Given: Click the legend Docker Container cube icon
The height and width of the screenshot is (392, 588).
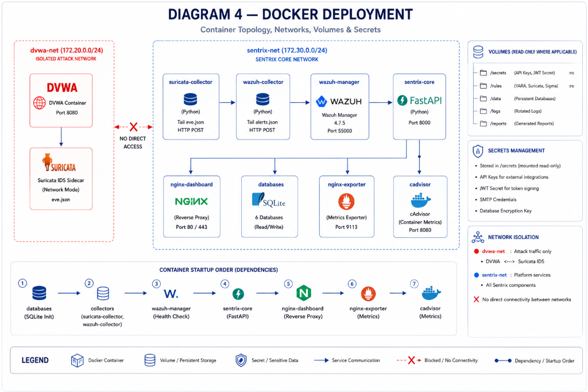Looking at the screenshot, I should tap(78, 360).
